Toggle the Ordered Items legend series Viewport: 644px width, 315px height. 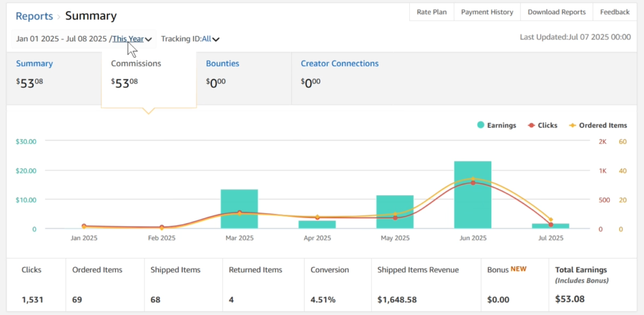[598, 125]
